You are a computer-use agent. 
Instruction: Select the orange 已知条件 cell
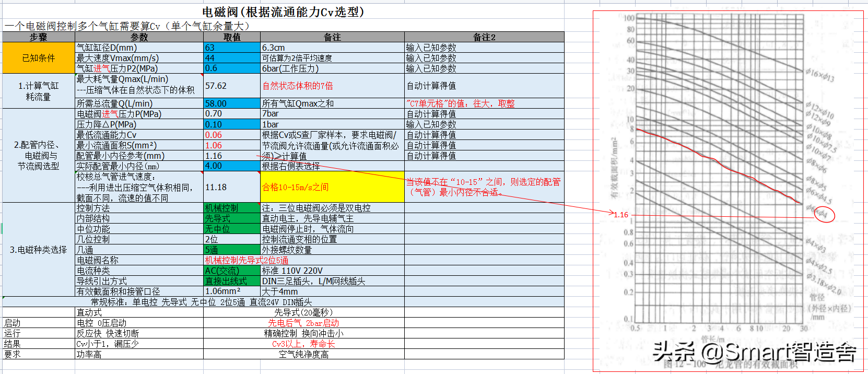click(39, 58)
